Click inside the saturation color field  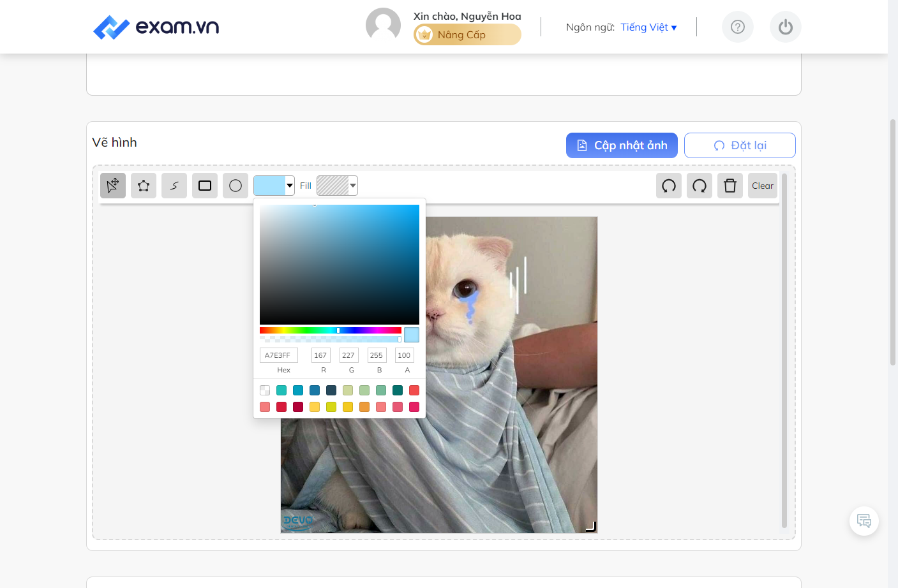(340, 265)
